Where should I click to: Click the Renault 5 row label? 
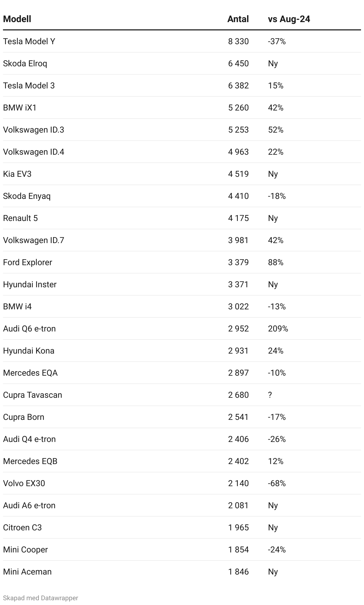(20, 218)
